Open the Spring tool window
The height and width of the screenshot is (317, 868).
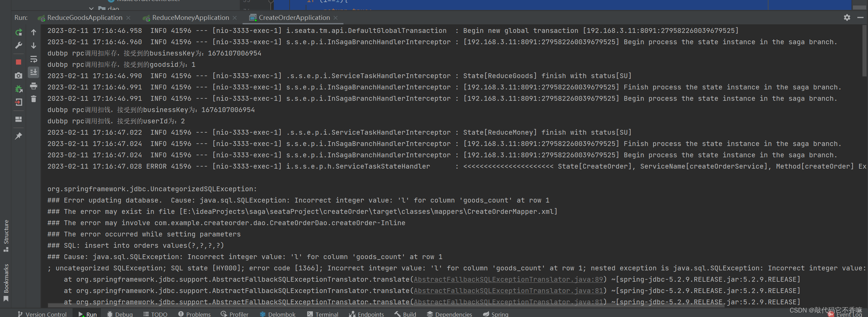point(496,314)
